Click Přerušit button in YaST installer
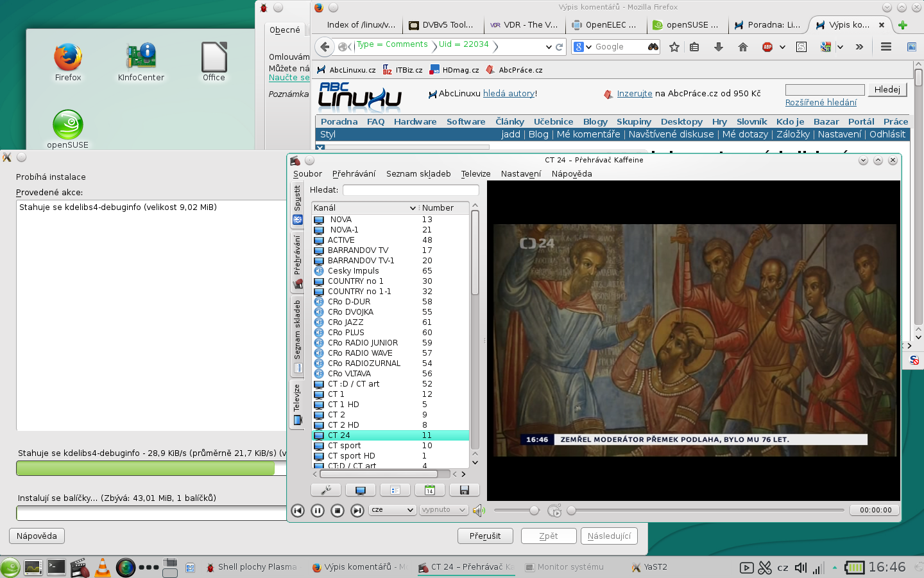This screenshot has width=924, height=578. point(485,536)
